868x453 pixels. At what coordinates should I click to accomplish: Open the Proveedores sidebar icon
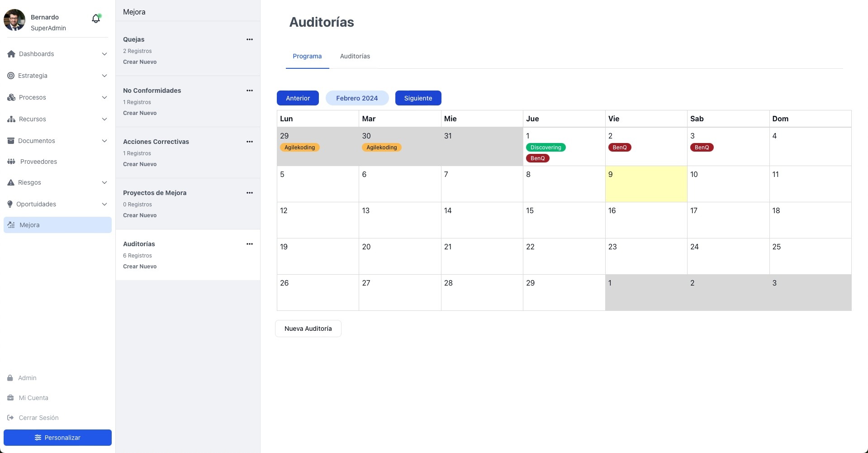pos(11,162)
